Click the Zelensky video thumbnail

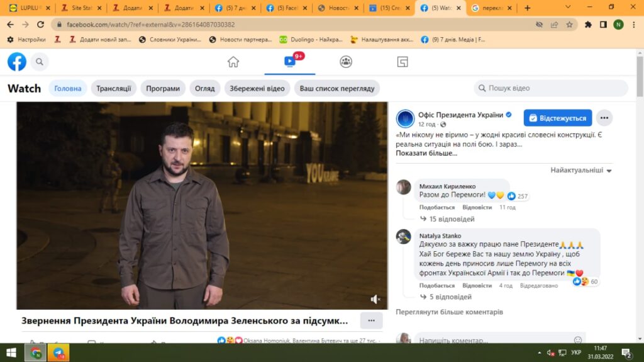[201, 205]
